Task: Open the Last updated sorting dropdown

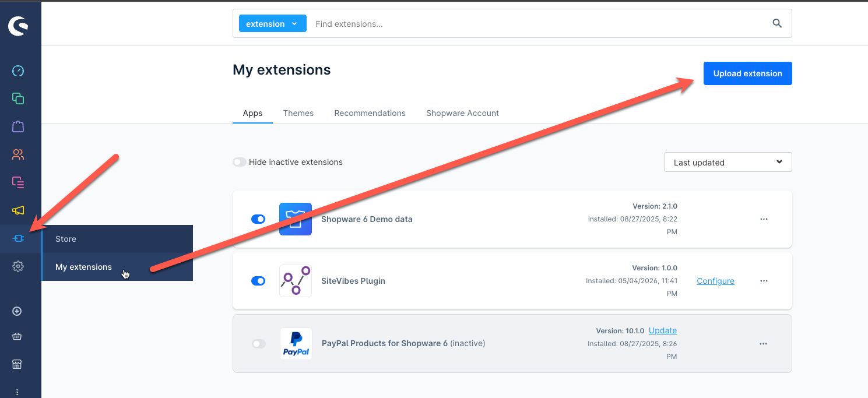Action: click(728, 162)
